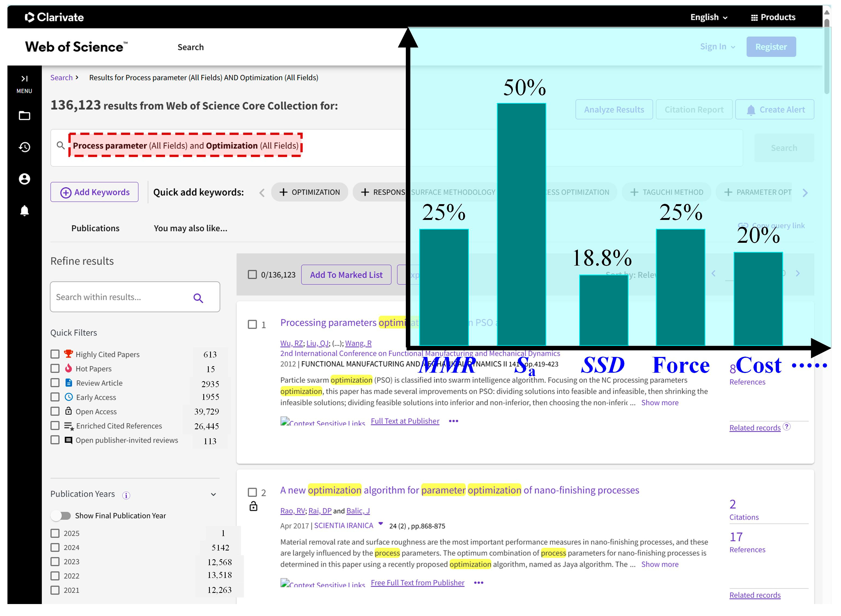Click the Add Keywords button
Viewport: 841px width, 616px height.
tap(94, 192)
